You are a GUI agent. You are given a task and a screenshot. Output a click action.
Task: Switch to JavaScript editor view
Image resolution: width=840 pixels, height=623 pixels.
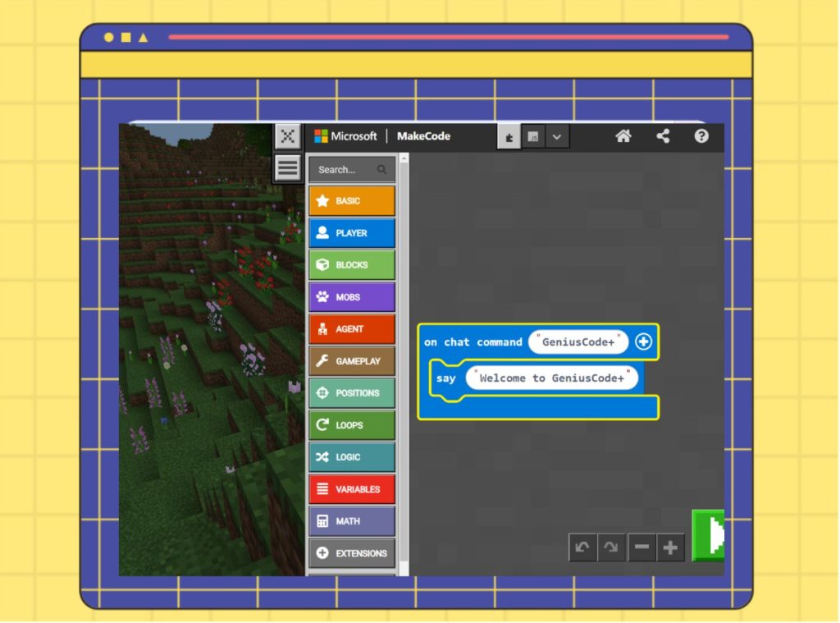click(532, 137)
